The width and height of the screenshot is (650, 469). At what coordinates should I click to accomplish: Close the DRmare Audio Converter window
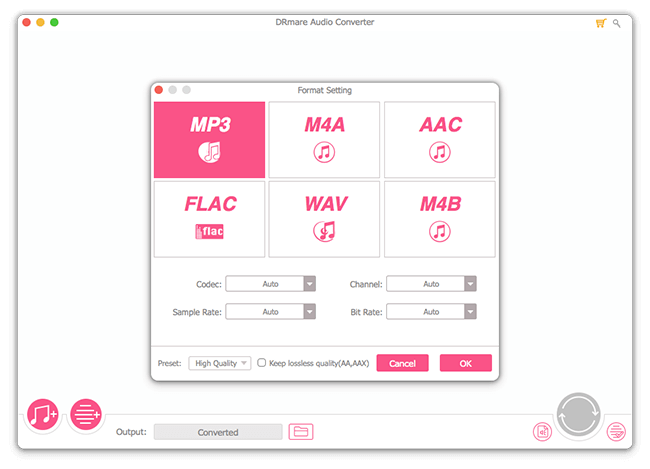click(x=27, y=22)
